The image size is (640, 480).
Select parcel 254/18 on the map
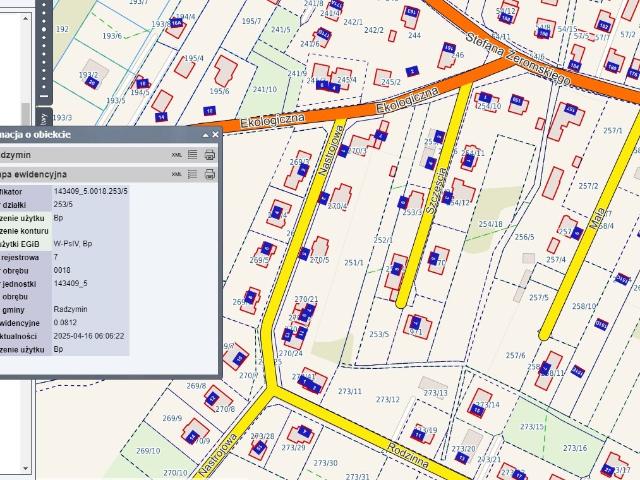490,224
